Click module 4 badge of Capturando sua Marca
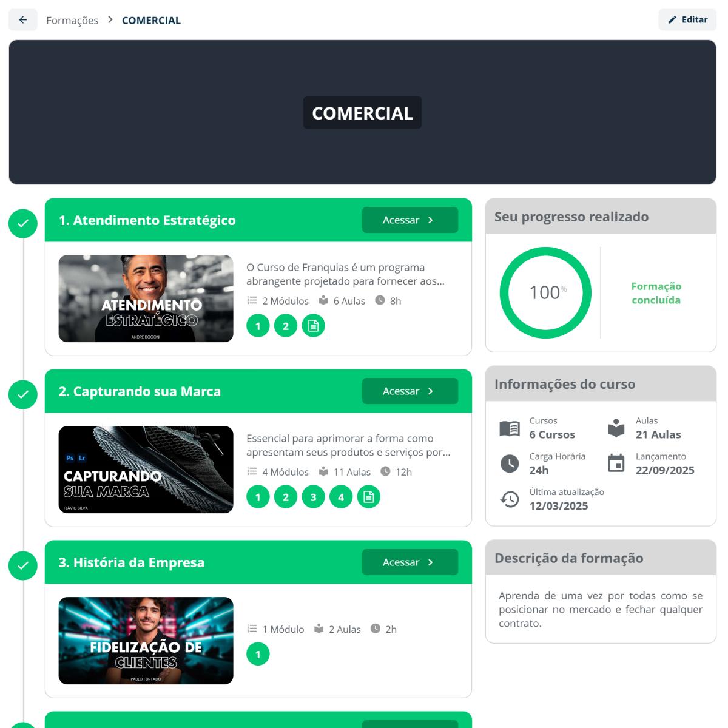 pos(340,496)
